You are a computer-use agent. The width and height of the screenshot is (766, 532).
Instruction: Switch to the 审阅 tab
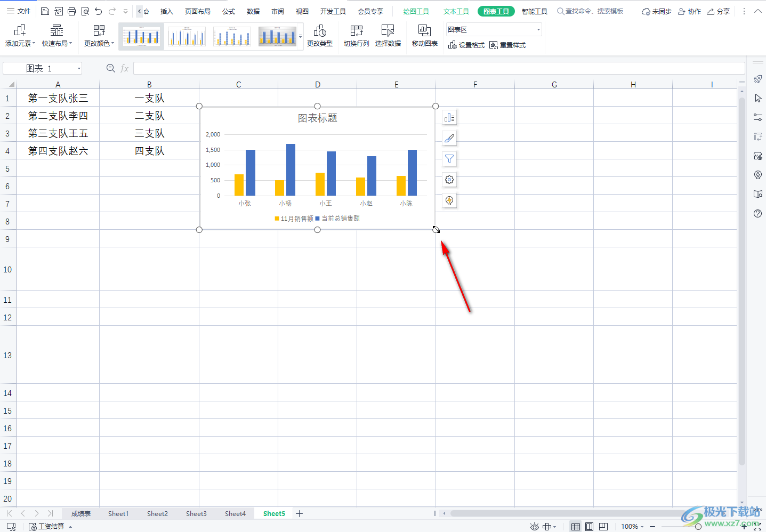pos(278,11)
